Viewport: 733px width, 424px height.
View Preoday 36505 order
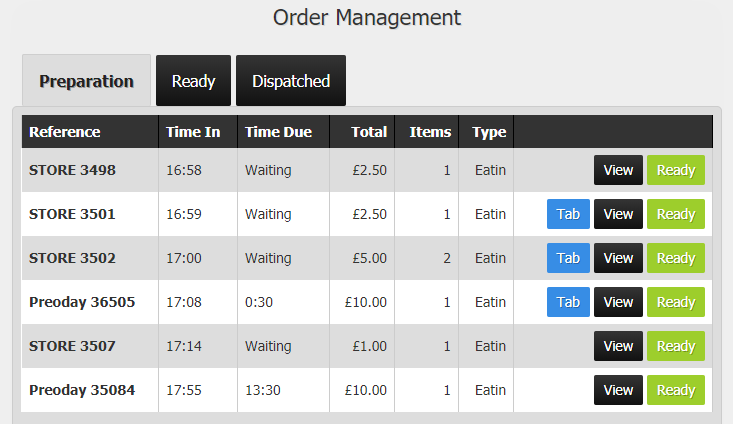pyautogui.click(x=618, y=302)
